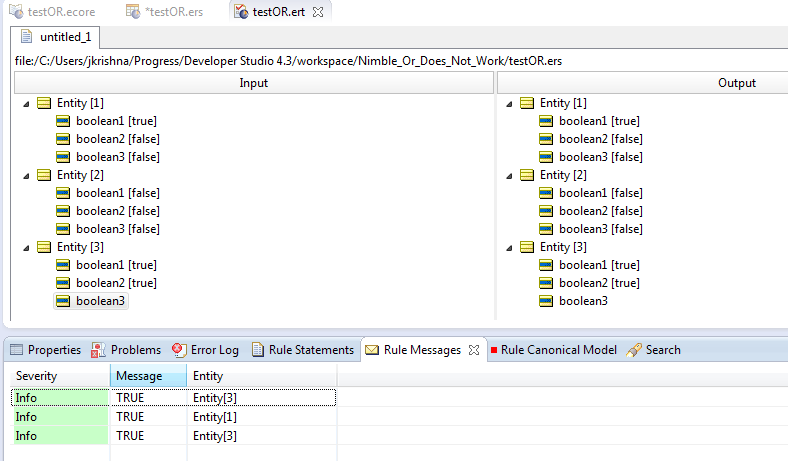Click Entity [3] icon in Output panel

click(527, 247)
